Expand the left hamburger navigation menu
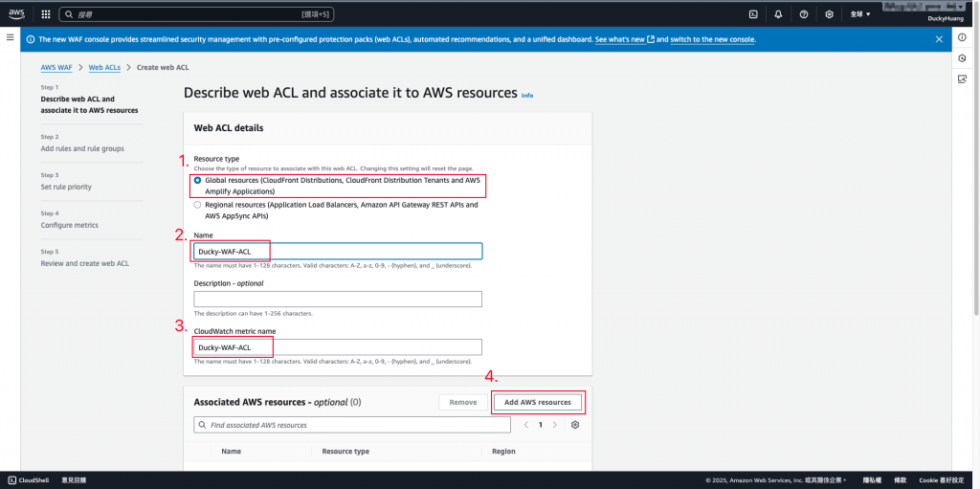980x489 pixels. point(10,37)
